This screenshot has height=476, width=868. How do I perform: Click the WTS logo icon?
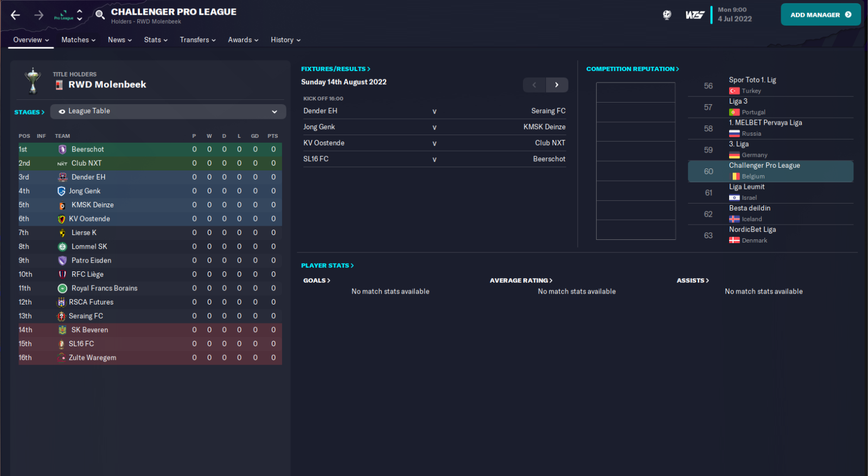694,15
